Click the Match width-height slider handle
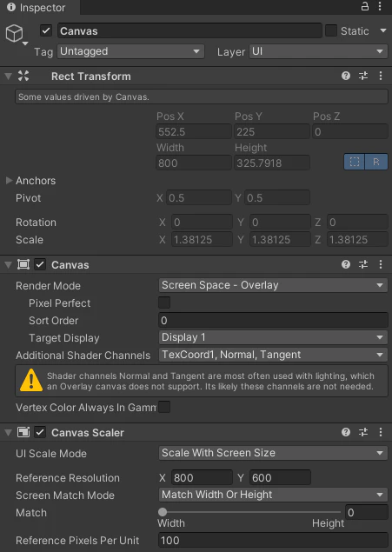 pyautogui.click(x=163, y=512)
